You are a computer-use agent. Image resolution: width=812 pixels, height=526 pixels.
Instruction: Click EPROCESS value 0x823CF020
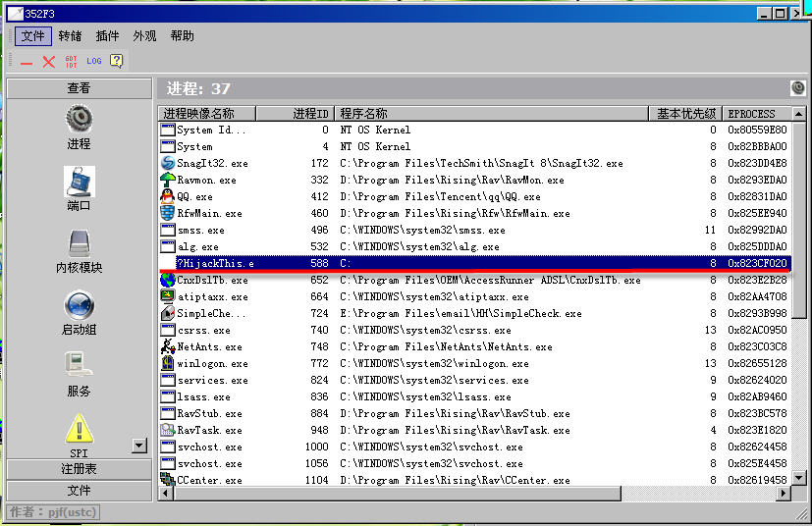[x=757, y=264]
